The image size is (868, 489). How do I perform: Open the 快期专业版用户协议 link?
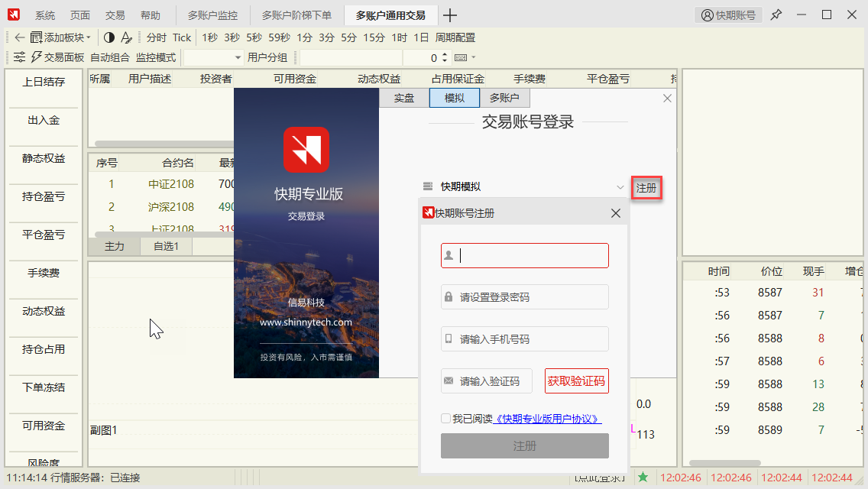(x=547, y=419)
